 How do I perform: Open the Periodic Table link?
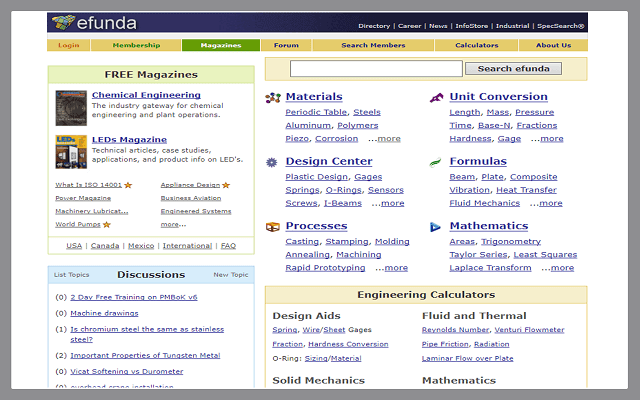coord(316,112)
